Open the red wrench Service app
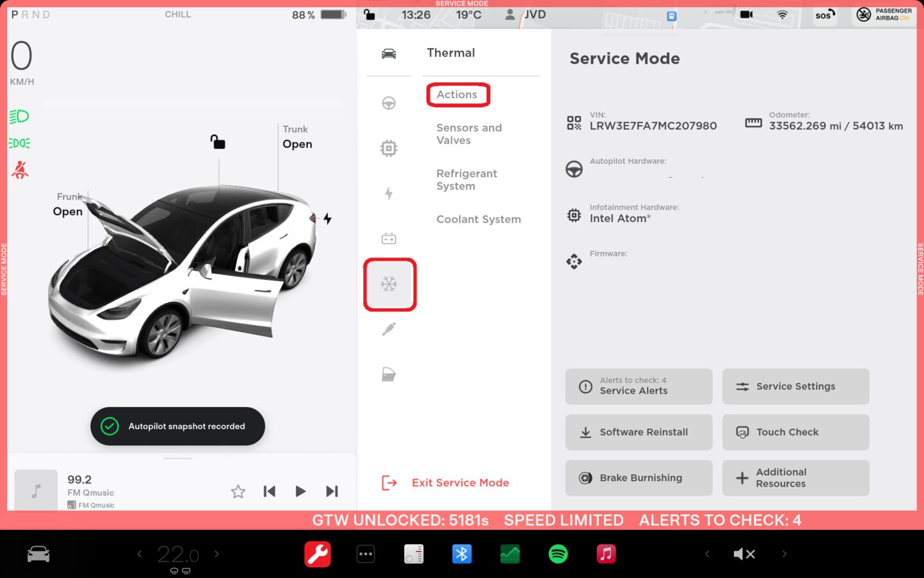Screen dimensions: 924x578 317,554
